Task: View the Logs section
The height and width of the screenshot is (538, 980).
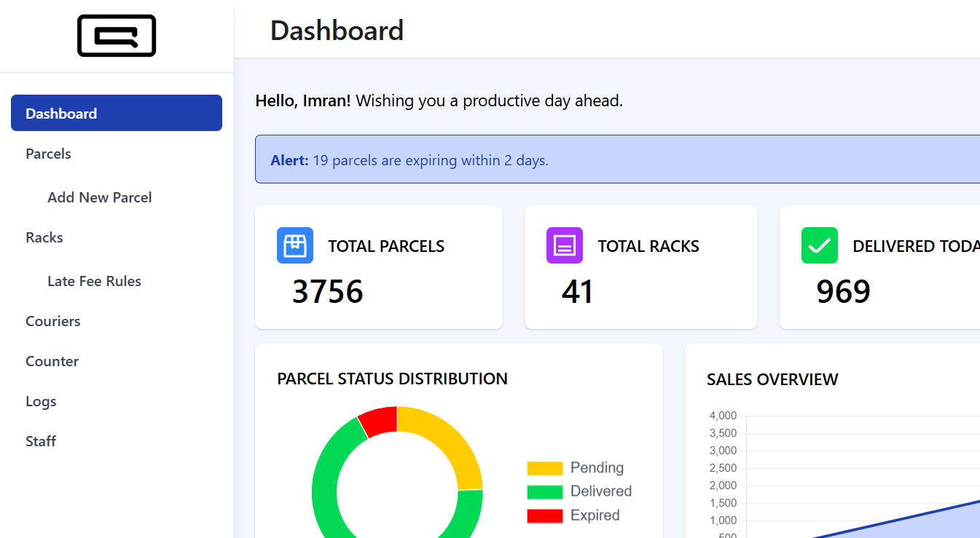Action: click(x=41, y=401)
